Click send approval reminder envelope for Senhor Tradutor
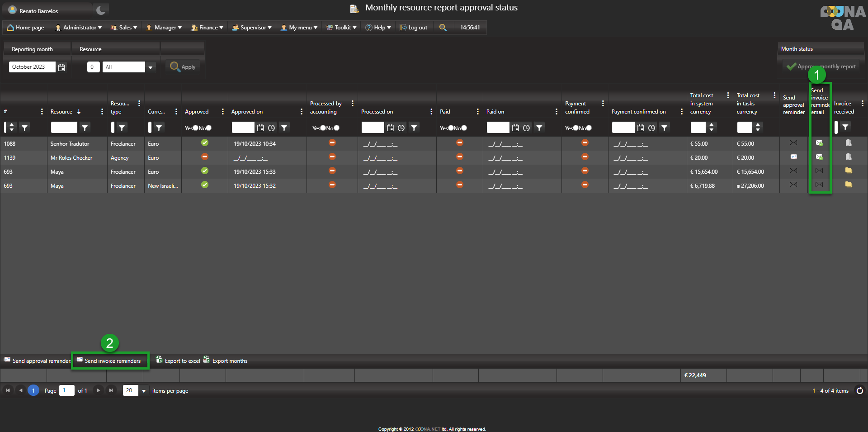868x432 pixels. [x=793, y=143]
